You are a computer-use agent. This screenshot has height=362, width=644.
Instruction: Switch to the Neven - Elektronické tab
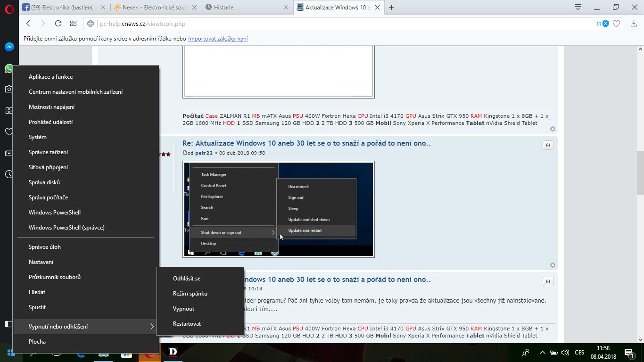(155, 7)
